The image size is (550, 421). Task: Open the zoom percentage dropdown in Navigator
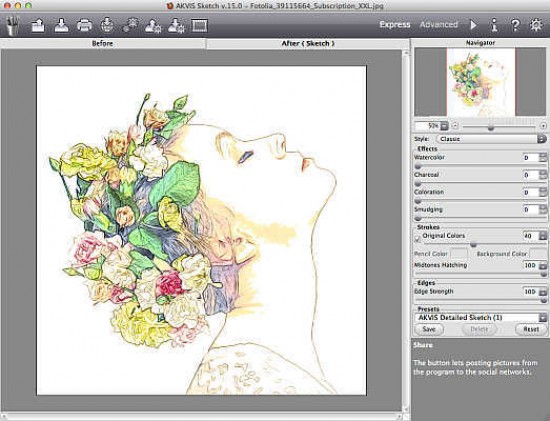[x=444, y=126]
